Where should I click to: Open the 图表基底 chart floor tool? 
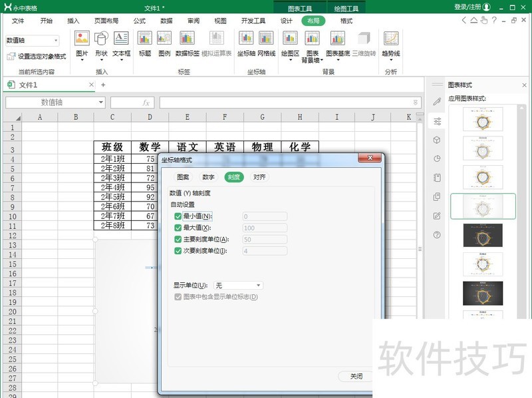(338, 39)
